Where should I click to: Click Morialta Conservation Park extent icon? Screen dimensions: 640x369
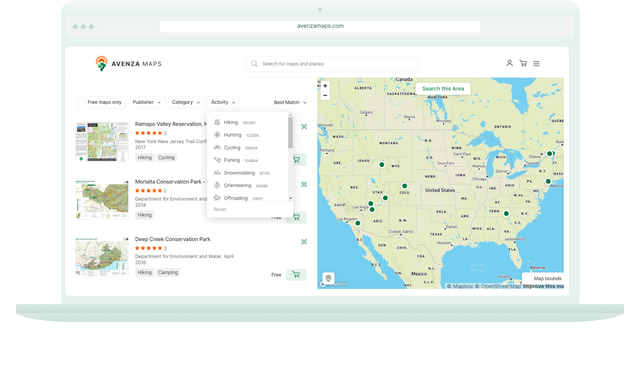(x=304, y=184)
